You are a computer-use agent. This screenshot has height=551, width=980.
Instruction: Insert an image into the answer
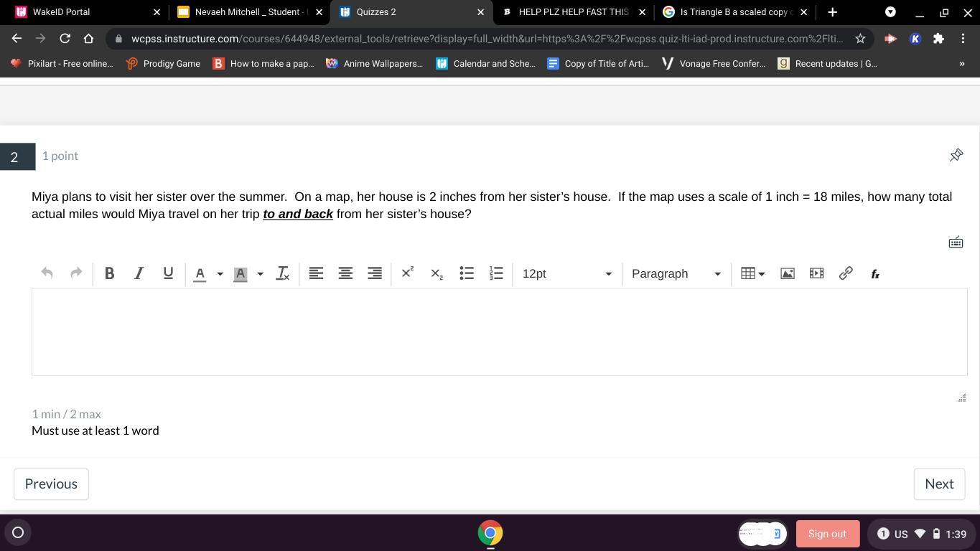[788, 273]
